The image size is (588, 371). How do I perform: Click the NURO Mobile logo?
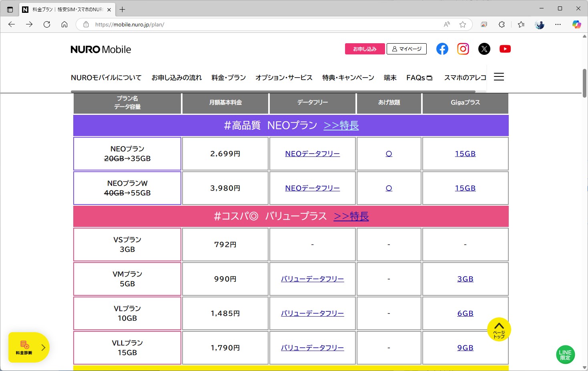click(x=100, y=49)
